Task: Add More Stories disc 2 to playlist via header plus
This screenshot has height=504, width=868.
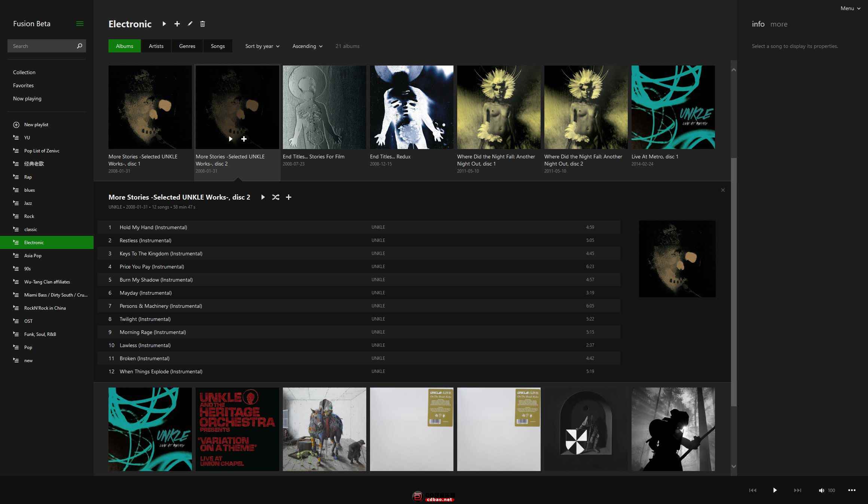Action: [288, 197]
